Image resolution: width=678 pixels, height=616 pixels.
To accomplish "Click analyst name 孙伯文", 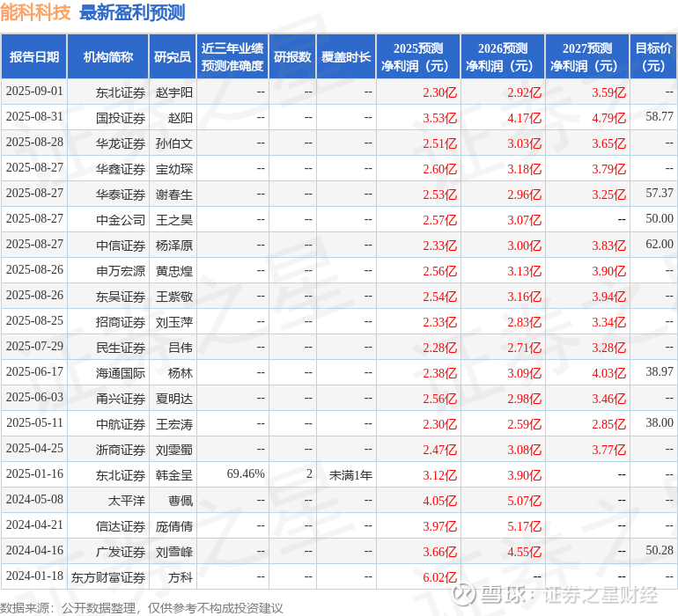I will pyautogui.click(x=173, y=143).
